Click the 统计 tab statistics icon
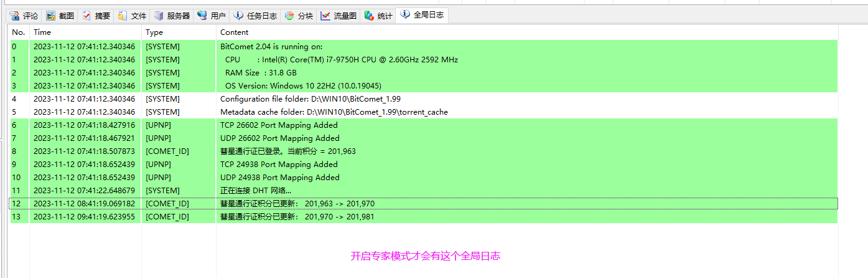This screenshot has height=278, width=868. 369,16
